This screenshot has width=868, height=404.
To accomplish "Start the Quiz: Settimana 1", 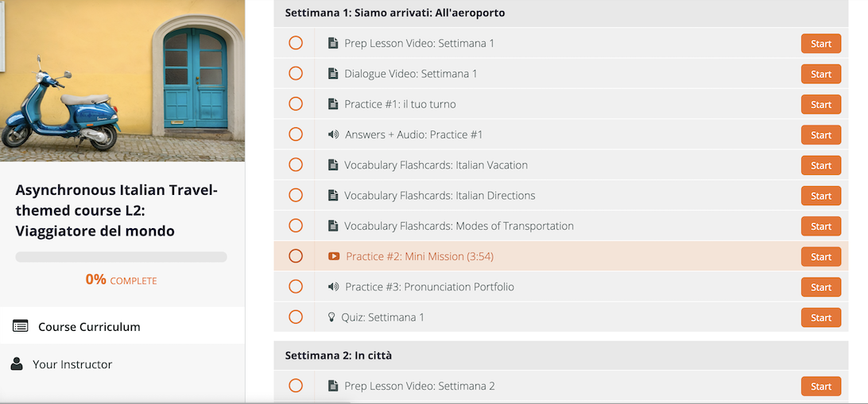I will tap(821, 317).
